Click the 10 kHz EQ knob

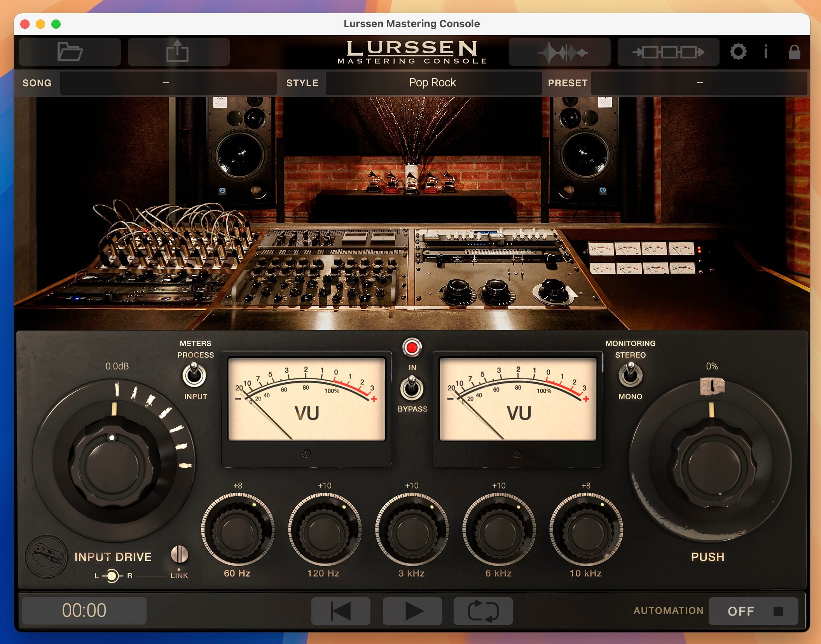pyautogui.click(x=586, y=530)
